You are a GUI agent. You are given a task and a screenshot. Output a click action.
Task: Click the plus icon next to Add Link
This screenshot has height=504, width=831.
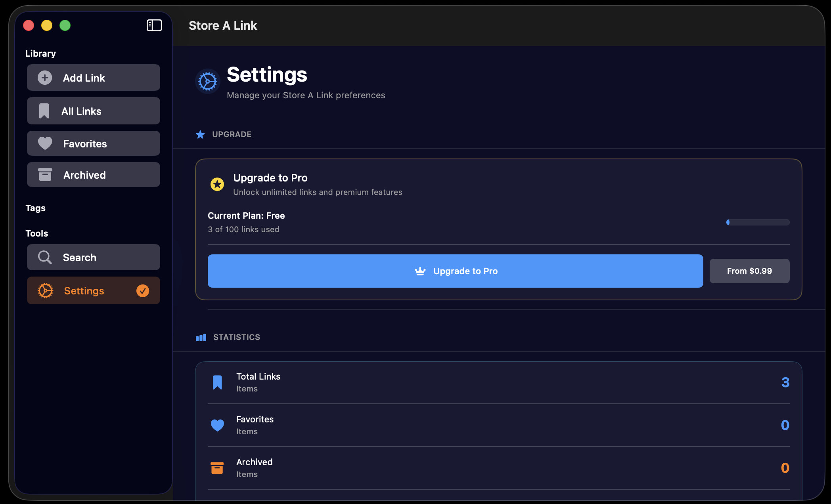(x=45, y=78)
